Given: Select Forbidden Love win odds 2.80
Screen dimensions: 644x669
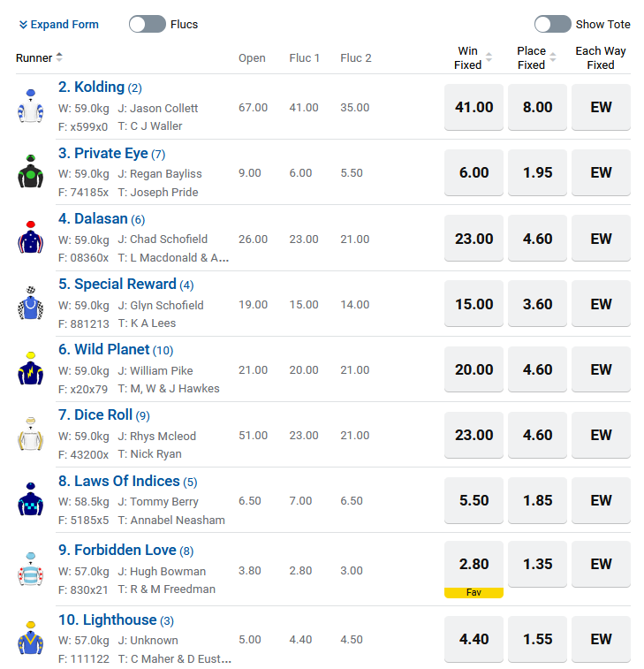Looking at the screenshot, I should point(474,565).
